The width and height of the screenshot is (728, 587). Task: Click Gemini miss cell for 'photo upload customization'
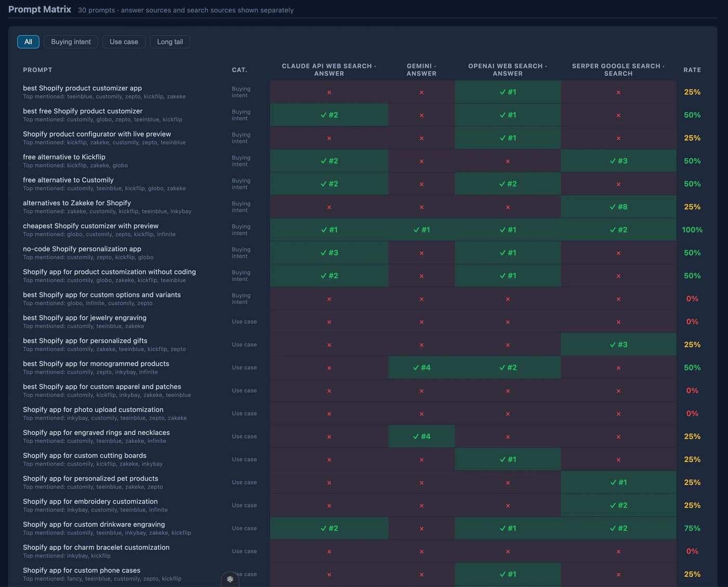[x=422, y=414]
